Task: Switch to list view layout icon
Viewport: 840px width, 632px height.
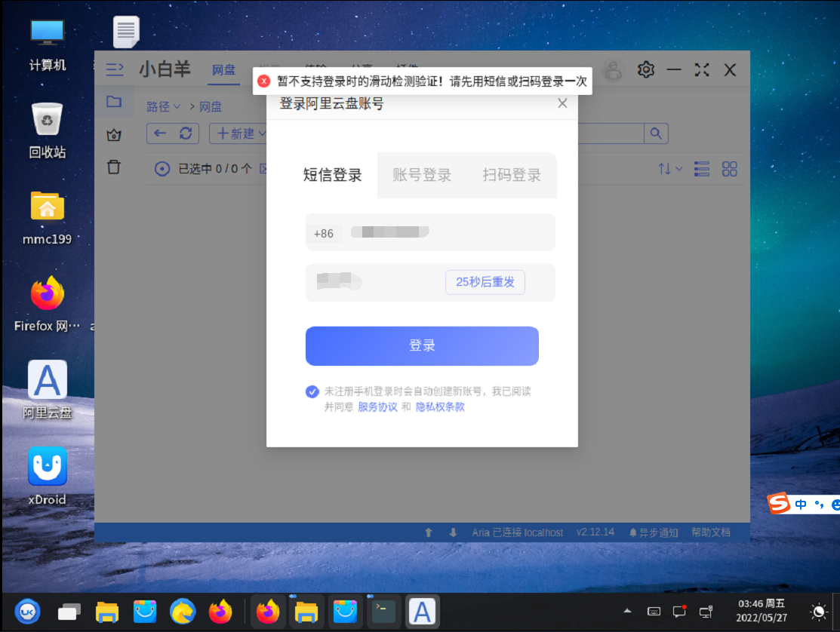Action: coord(702,169)
